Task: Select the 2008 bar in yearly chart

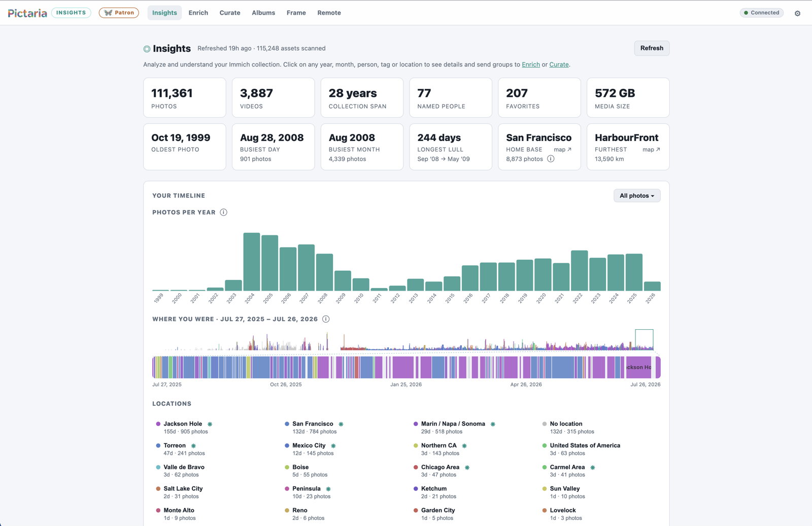Action: point(324,272)
